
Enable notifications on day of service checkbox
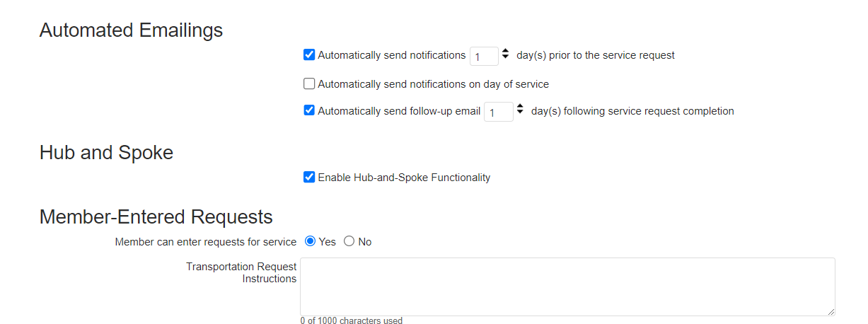point(309,83)
